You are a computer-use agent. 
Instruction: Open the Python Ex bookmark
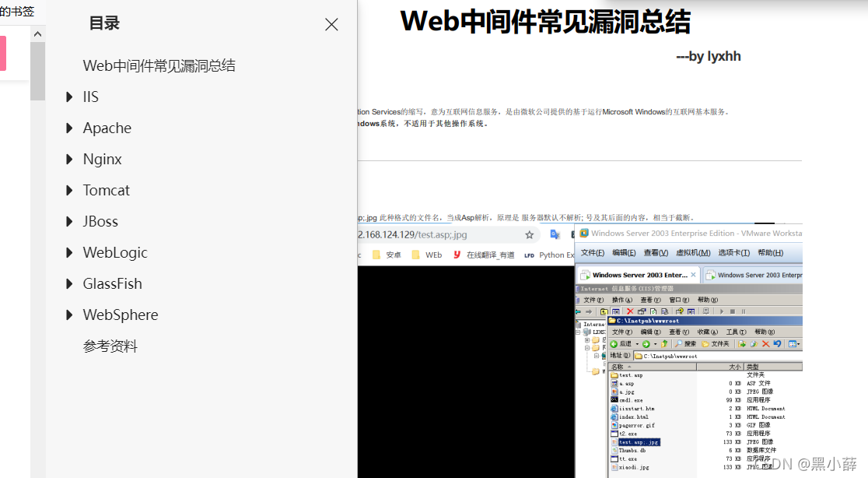[x=549, y=255]
